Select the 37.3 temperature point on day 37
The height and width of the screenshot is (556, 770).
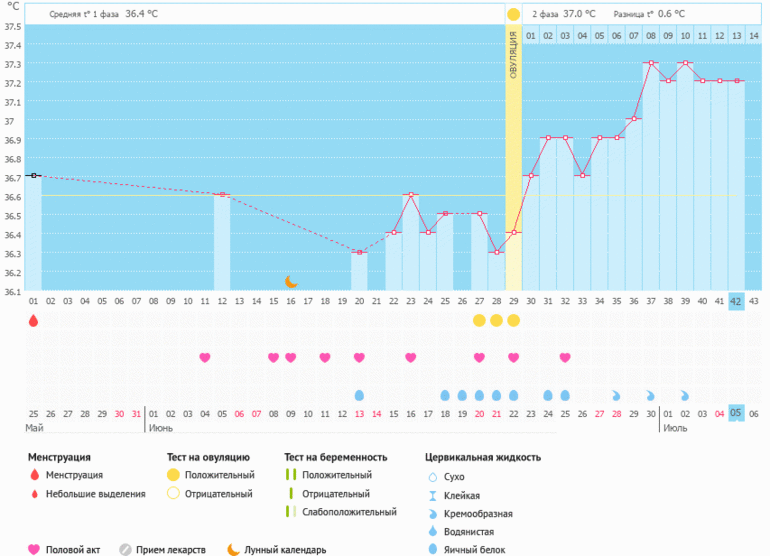650,63
